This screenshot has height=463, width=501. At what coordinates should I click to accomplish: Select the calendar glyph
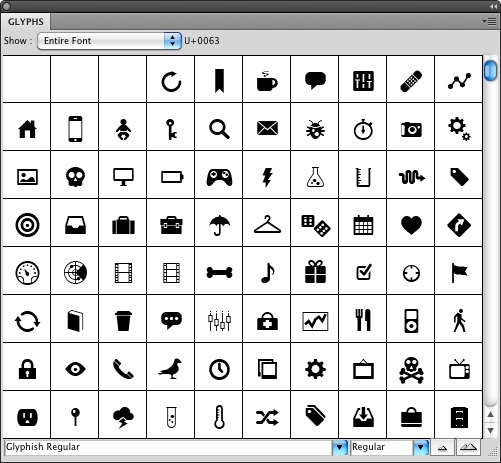pyautogui.click(x=363, y=225)
